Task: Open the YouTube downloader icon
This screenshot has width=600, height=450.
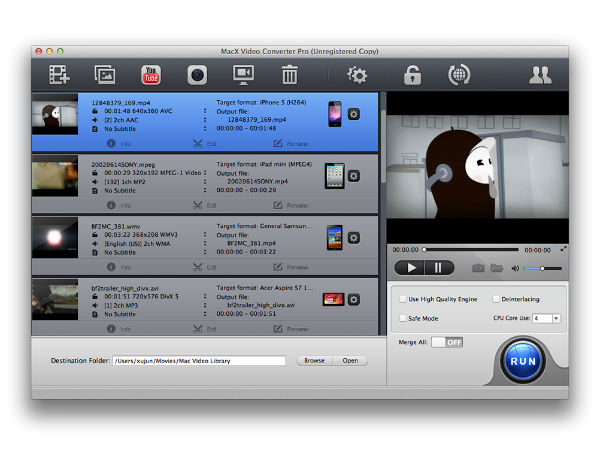Action: (x=151, y=74)
